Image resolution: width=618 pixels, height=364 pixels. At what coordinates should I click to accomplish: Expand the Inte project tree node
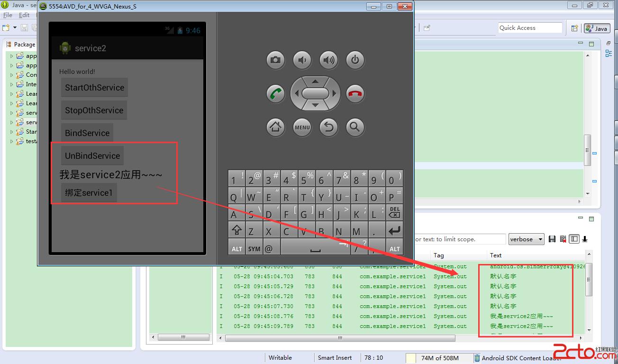click(x=12, y=84)
